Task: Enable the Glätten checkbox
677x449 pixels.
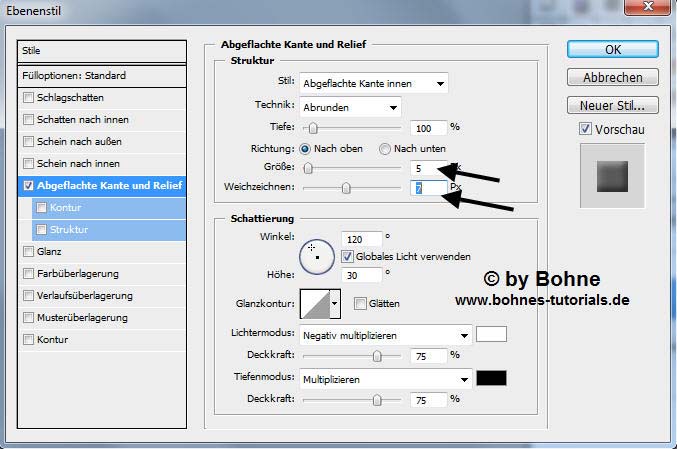Action: [360, 304]
